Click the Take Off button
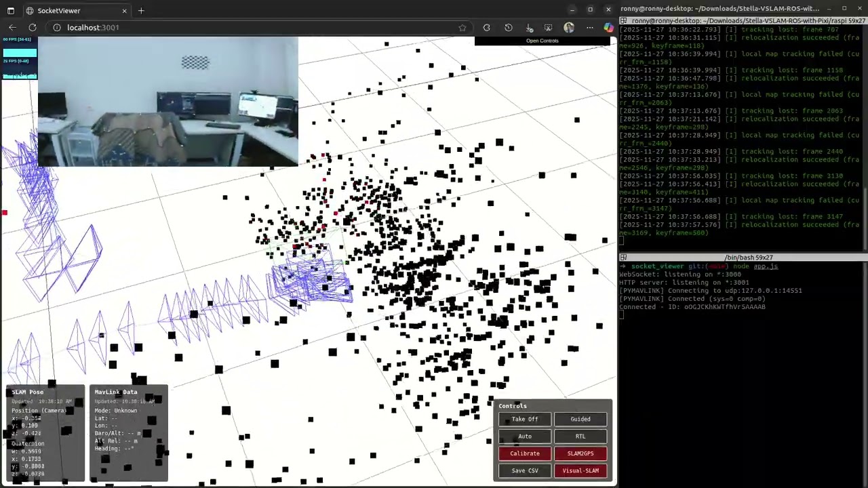This screenshot has height=488, width=868. tap(525, 420)
